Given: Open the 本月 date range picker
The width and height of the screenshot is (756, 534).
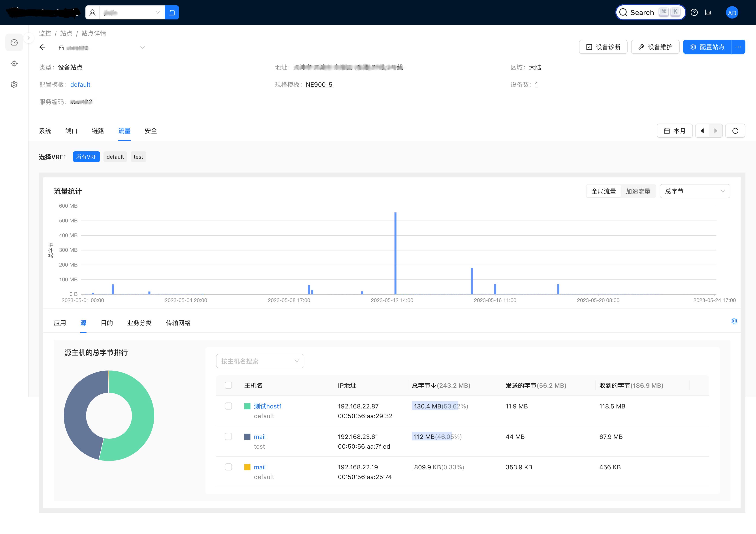Looking at the screenshot, I should pos(674,131).
